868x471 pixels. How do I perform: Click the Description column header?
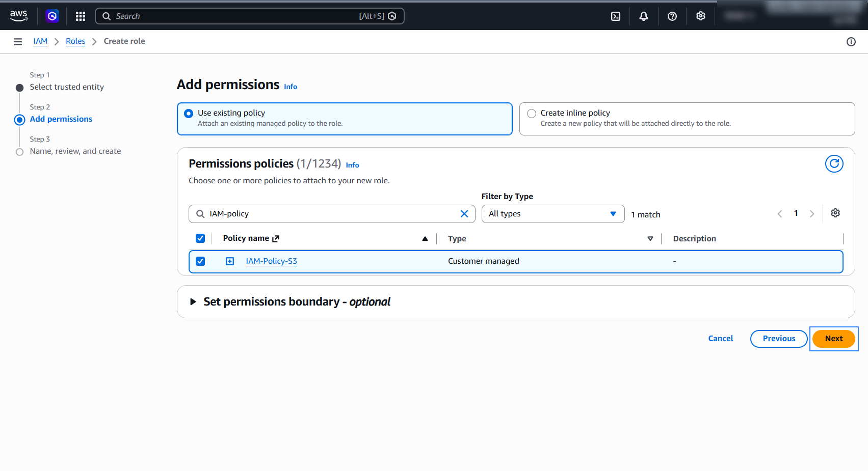695,239
